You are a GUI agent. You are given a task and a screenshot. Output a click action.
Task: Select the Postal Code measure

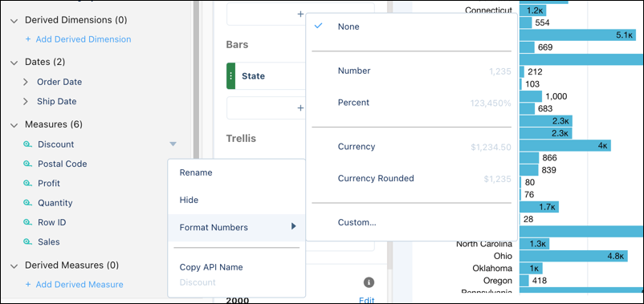63,164
